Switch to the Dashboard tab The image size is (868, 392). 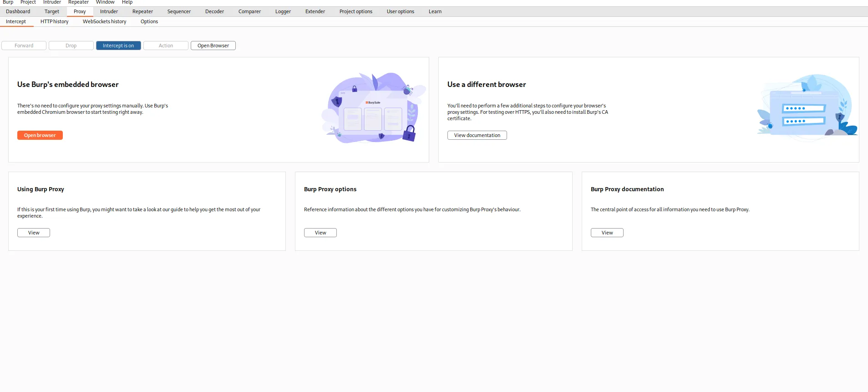(x=18, y=11)
